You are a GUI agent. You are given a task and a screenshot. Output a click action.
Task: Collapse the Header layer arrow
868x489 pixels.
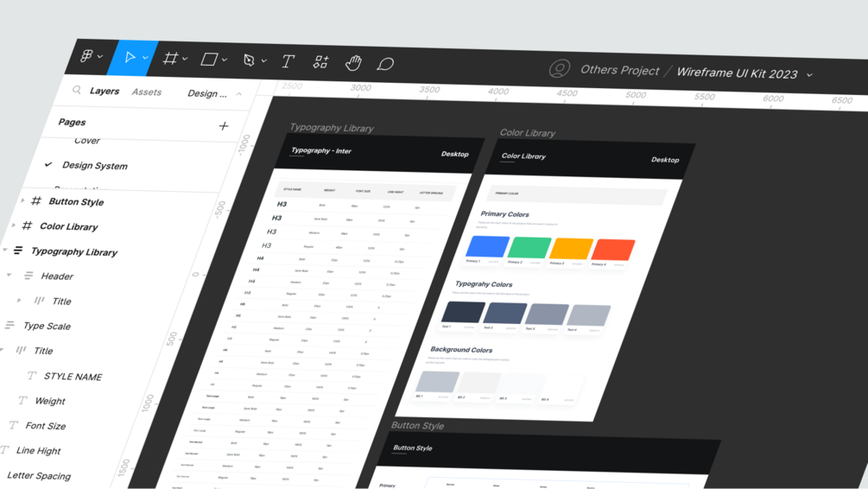(x=9, y=275)
